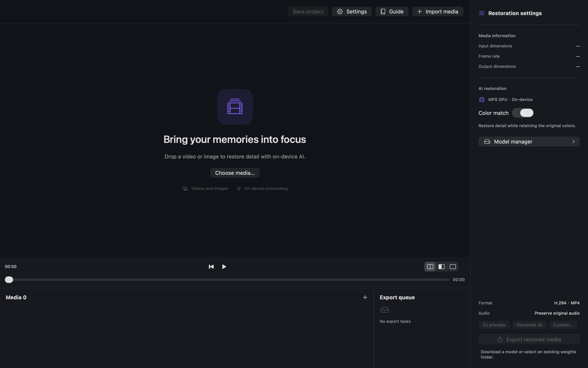The height and width of the screenshot is (368, 588).
Task: Click the No export tasks text
Action: coord(395,321)
